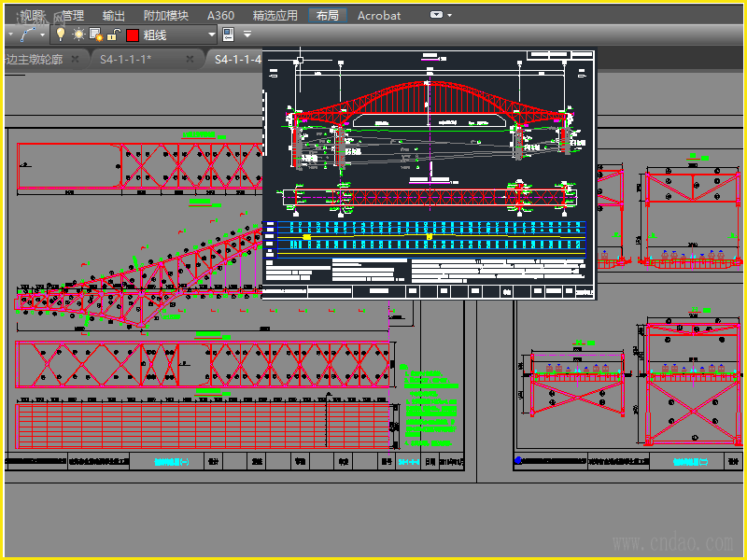Screen dimensions: 747x560
Task: Toggle the layer on/off lightbulb icon
Action: click(x=62, y=35)
